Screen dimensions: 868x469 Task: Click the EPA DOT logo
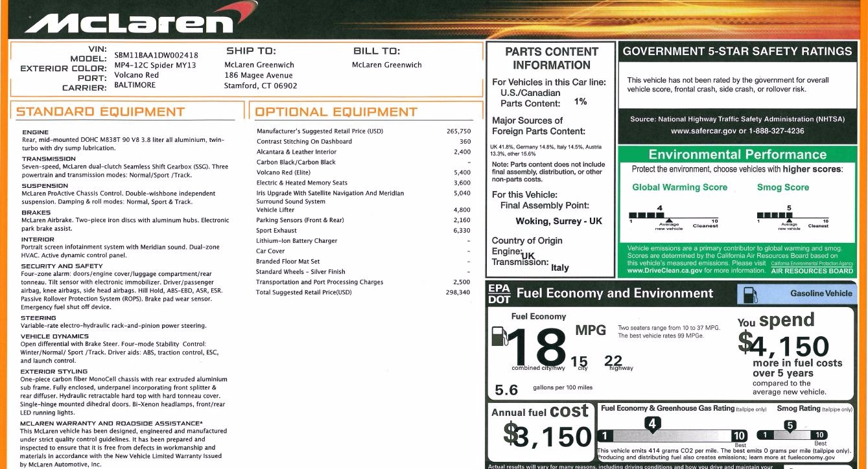tap(499, 293)
